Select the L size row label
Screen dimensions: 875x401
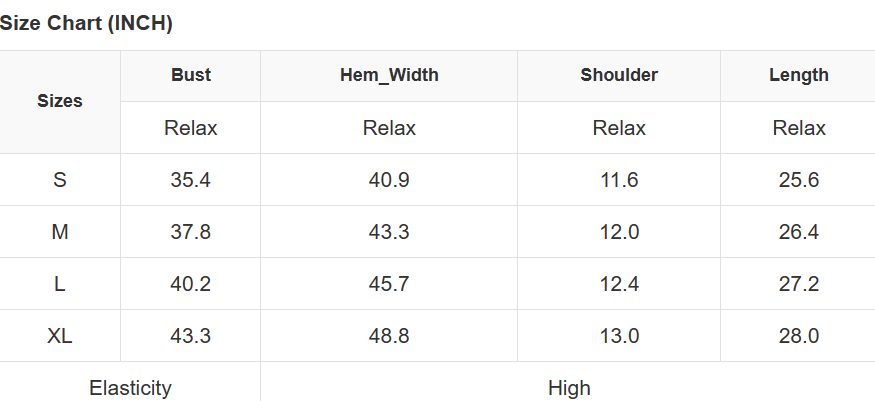pos(60,284)
